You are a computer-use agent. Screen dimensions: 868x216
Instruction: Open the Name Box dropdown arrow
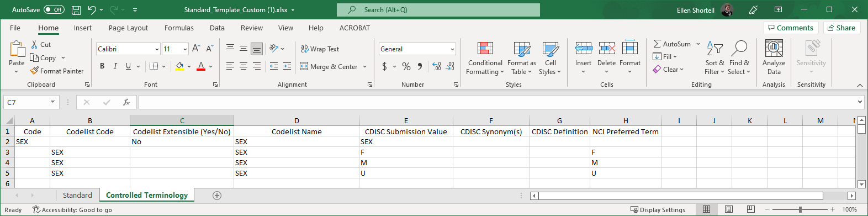pos(52,102)
